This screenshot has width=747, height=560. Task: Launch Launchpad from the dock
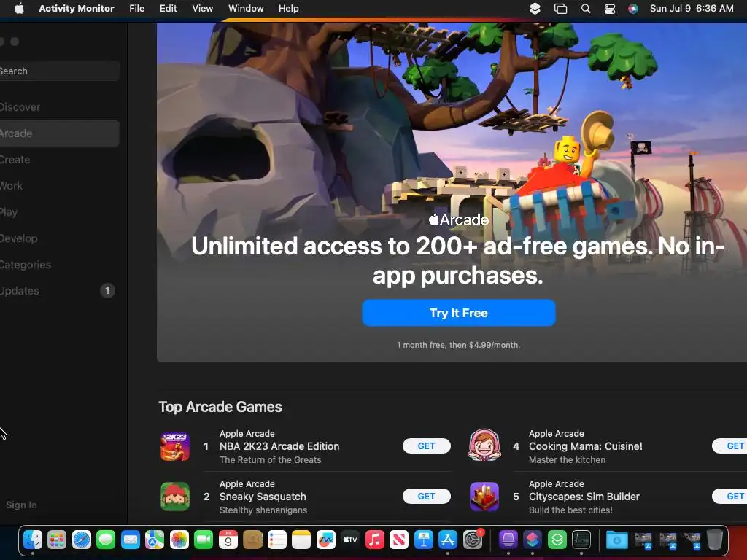(x=57, y=540)
